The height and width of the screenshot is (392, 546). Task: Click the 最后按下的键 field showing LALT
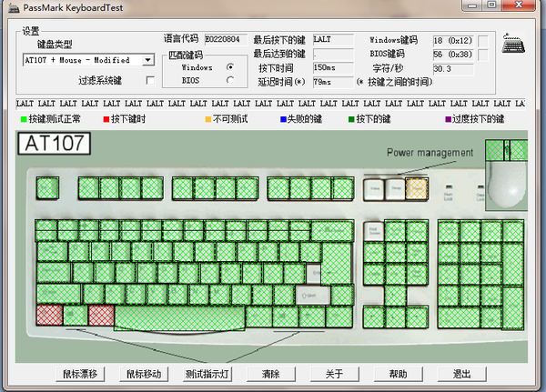point(333,39)
